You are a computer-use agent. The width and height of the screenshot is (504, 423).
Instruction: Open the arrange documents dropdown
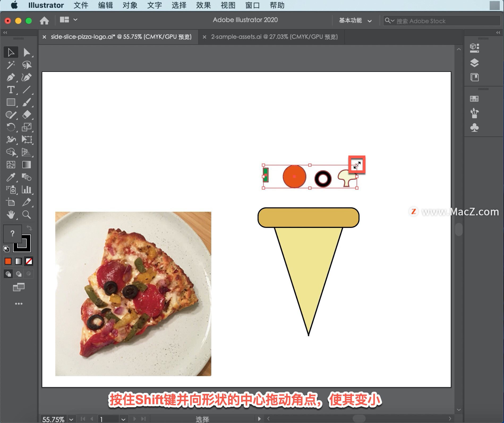pyautogui.click(x=69, y=20)
